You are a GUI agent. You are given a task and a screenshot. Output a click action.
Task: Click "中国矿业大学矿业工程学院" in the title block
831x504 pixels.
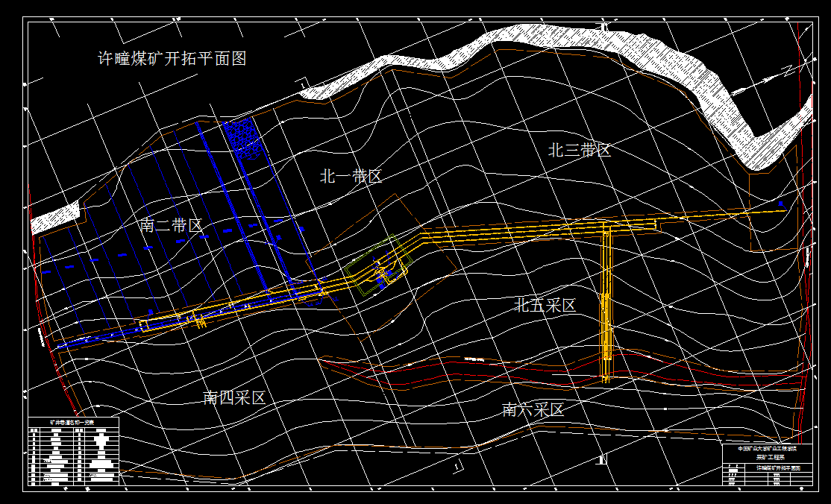pyautogui.click(x=767, y=448)
